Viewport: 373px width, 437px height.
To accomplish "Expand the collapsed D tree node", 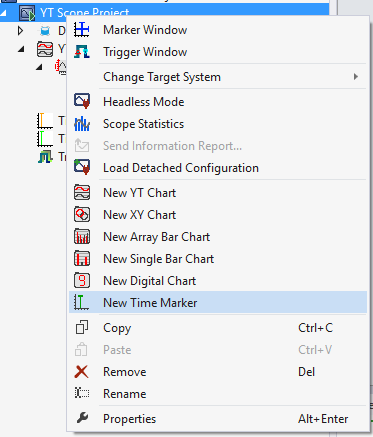I will (20, 31).
